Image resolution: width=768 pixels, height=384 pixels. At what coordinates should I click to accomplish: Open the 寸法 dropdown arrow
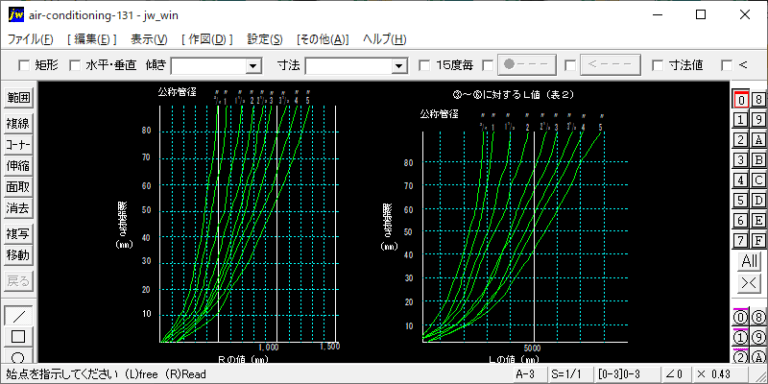click(x=400, y=66)
